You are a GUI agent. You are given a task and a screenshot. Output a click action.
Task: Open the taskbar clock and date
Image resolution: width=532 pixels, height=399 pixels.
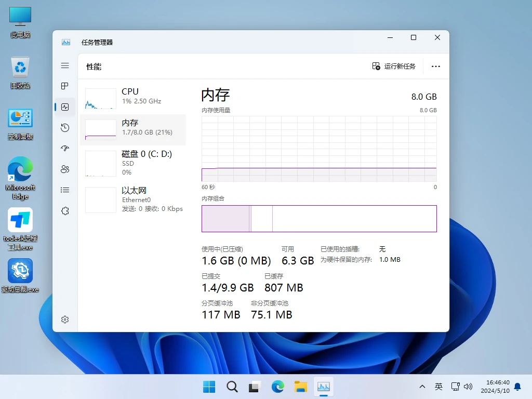tap(495, 387)
